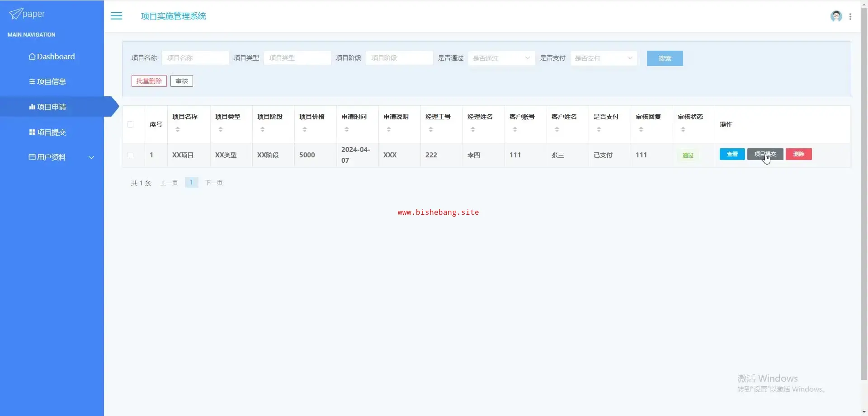Sort by 申请时间 column sort icon
Viewport: 868px width, 416px height.
point(347,130)
